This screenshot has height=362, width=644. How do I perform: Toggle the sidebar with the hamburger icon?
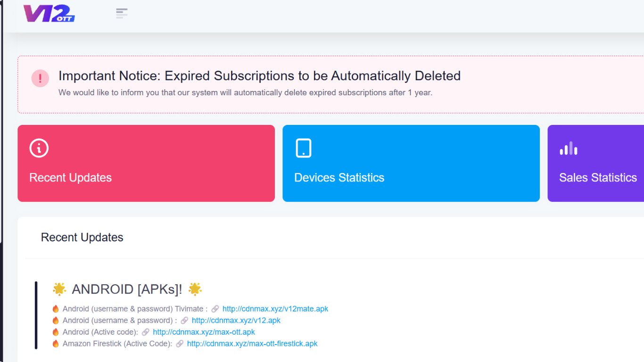pyautogui.click(x=122, y=13)
